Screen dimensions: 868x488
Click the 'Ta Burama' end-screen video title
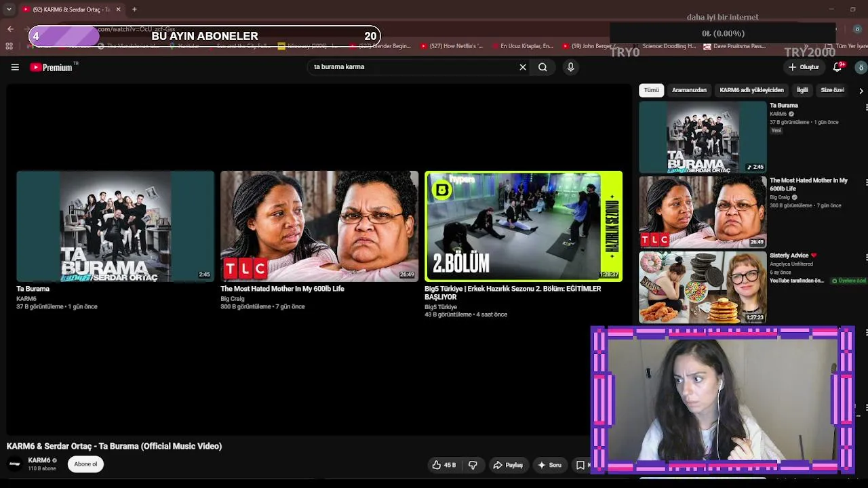(33, 289)
